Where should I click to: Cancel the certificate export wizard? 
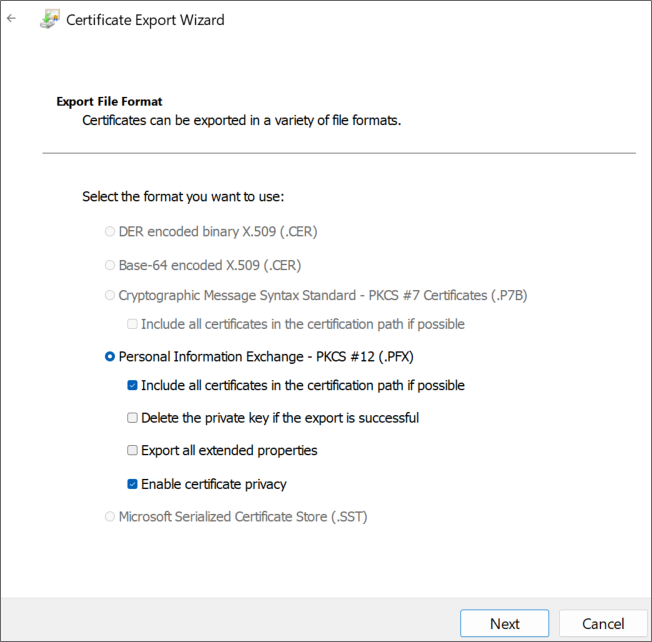603,623
